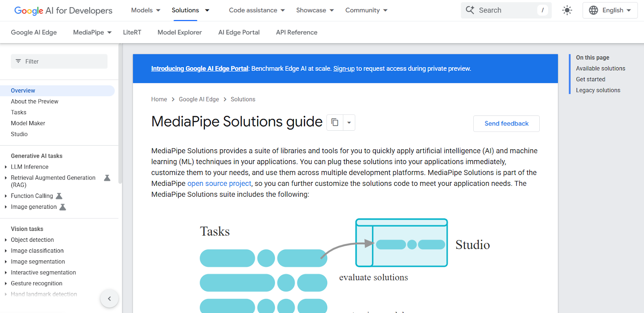Image resolution: width=644 pixels, height=313 pixels.
Task: Expand the Object detection section
Action: [x=6, y=240]
